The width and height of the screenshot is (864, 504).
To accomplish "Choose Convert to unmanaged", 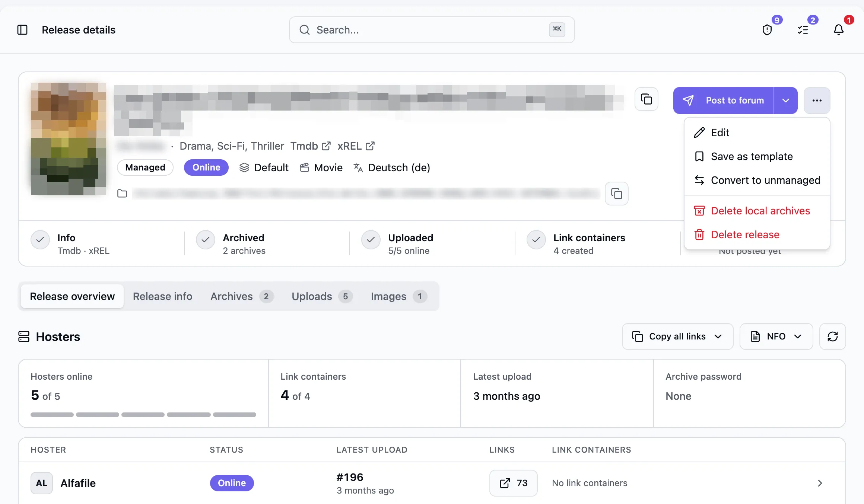I will point(757,180).
